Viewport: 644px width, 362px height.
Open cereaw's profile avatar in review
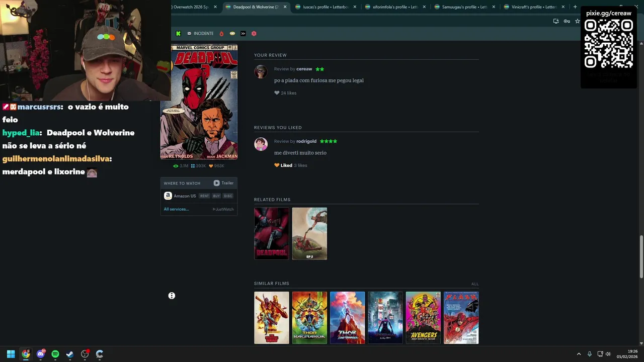[261, 72]
